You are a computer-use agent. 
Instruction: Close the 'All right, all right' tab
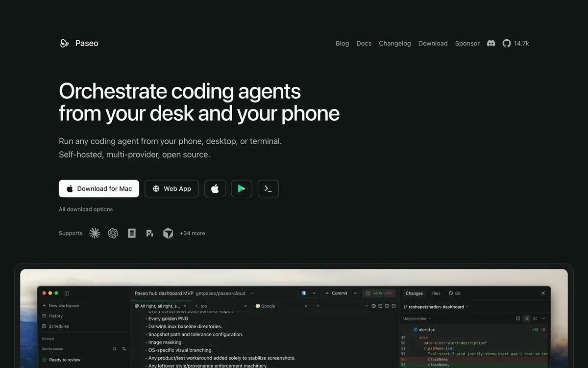(x=185, y=306)
